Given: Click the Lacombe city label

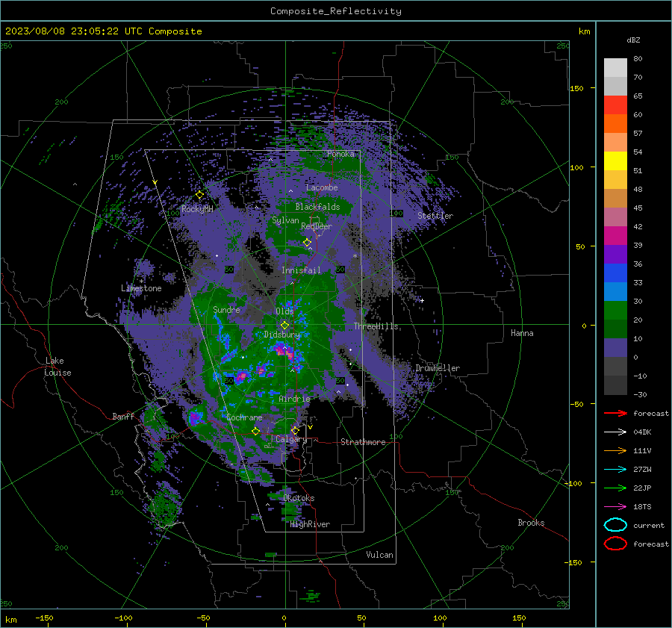Looking at the screenshot, I should point(322,187).
